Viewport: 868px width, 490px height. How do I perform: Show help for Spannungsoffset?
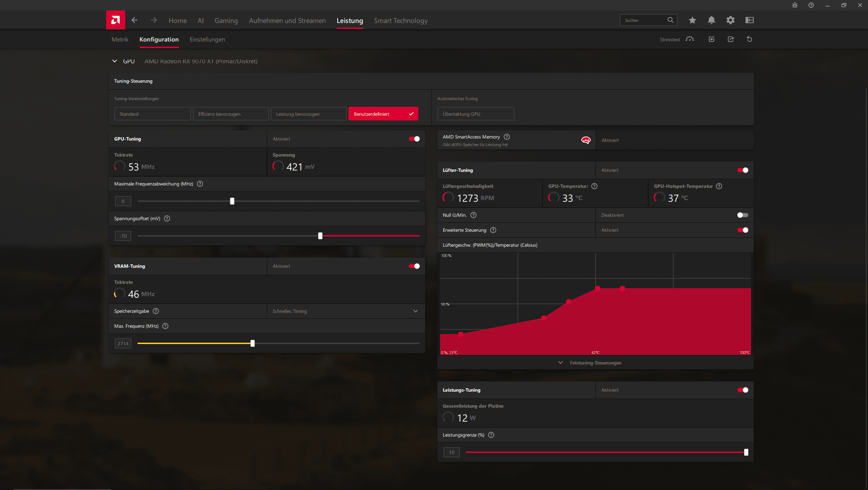pyautogui.click(x=167, y=218)
